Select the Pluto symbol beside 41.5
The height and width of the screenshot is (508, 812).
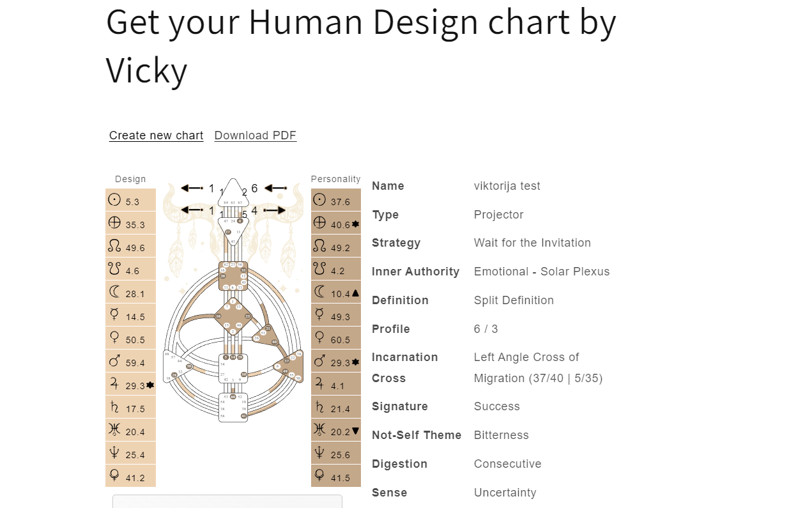320,475
